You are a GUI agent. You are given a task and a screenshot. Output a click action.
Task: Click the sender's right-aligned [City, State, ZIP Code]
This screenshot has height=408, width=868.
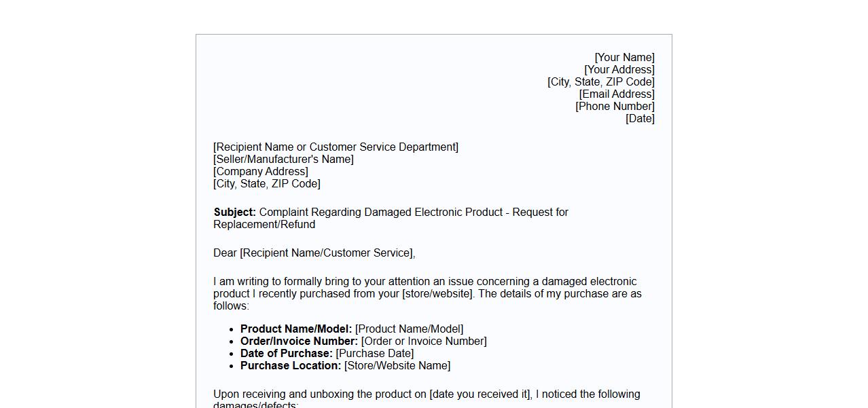[x=600, y=82]
